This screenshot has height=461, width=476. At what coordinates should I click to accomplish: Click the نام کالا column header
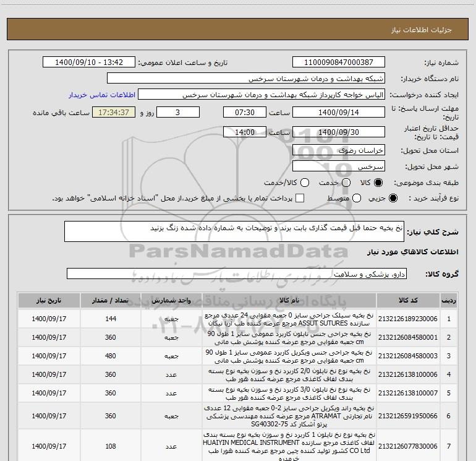pyautogui.click(x=289, y=301)
